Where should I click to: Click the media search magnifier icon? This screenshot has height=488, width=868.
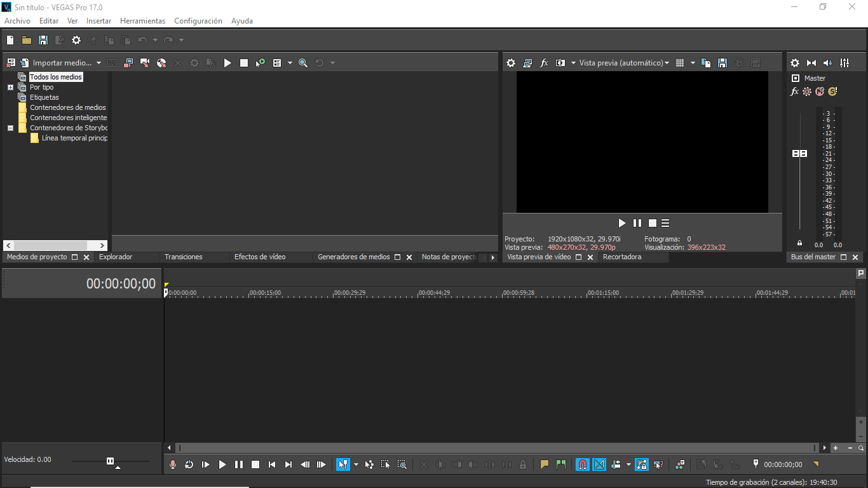point(303,63)
